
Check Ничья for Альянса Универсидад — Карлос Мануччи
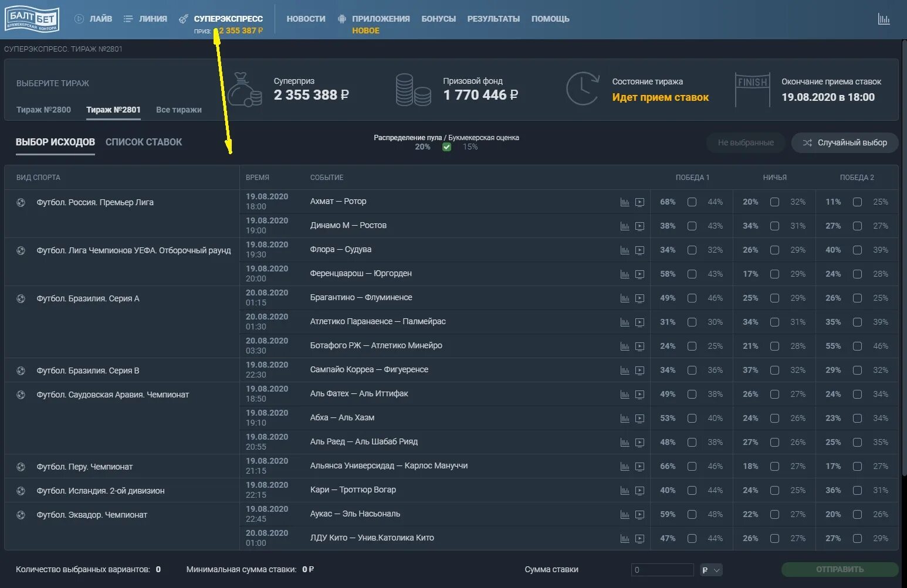tap(775, 467)
